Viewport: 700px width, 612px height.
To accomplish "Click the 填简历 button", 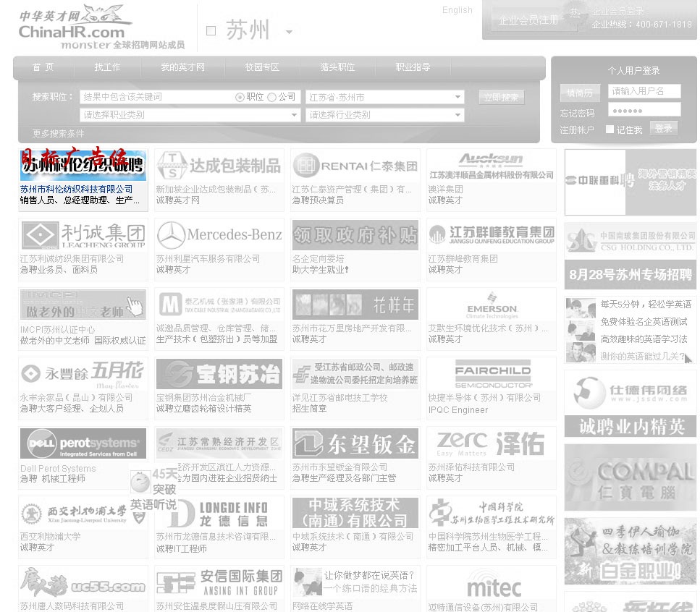I will click(x=580, y=93).
